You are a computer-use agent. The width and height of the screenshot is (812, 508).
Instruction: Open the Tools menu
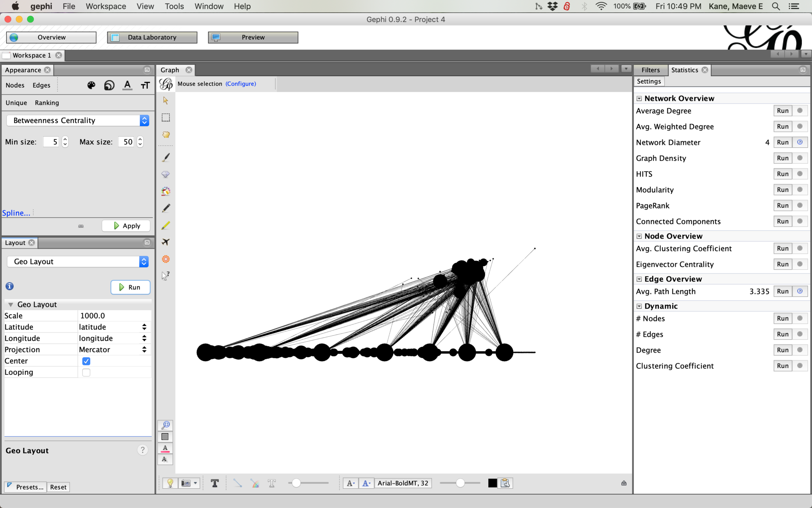click(x=174, y=6)
